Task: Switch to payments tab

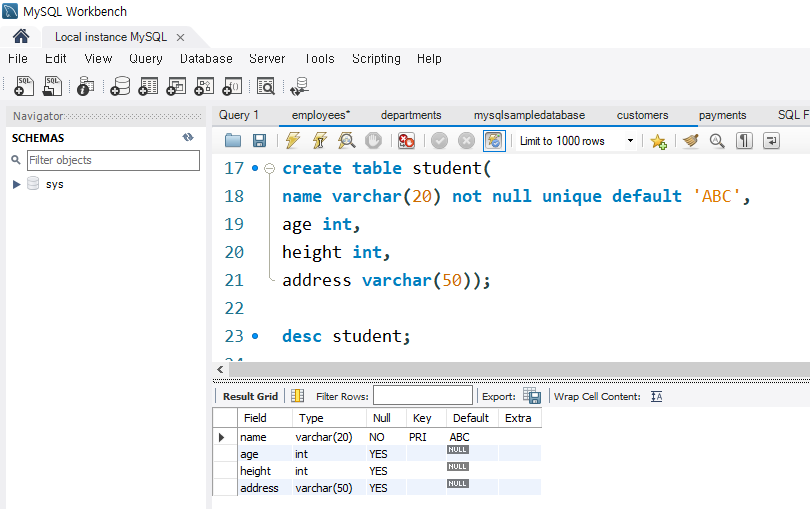Action: (x=723, y=115)
